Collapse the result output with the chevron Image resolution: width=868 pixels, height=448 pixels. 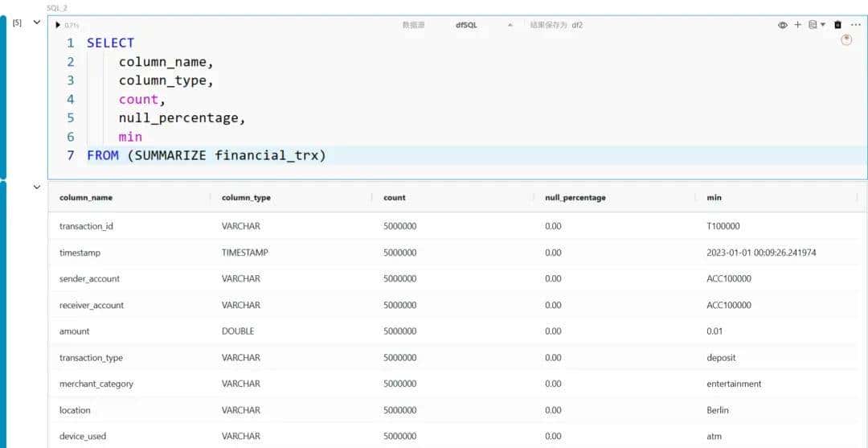pos(36,187)
